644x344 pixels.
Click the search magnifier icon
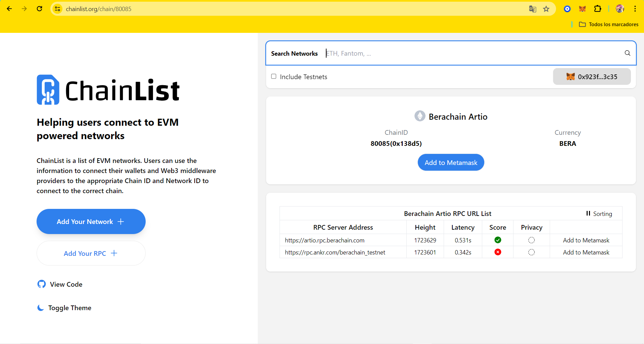(x=627, y=53)
